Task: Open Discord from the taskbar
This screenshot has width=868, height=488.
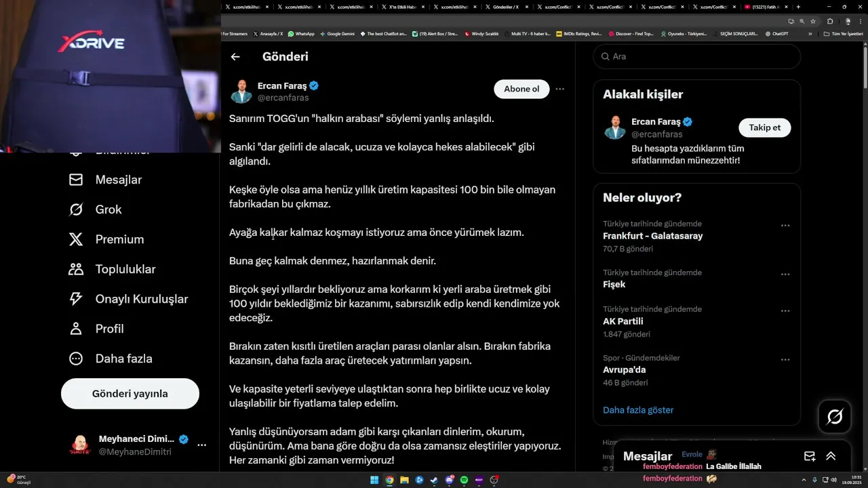Action: [x=449, y=480]
